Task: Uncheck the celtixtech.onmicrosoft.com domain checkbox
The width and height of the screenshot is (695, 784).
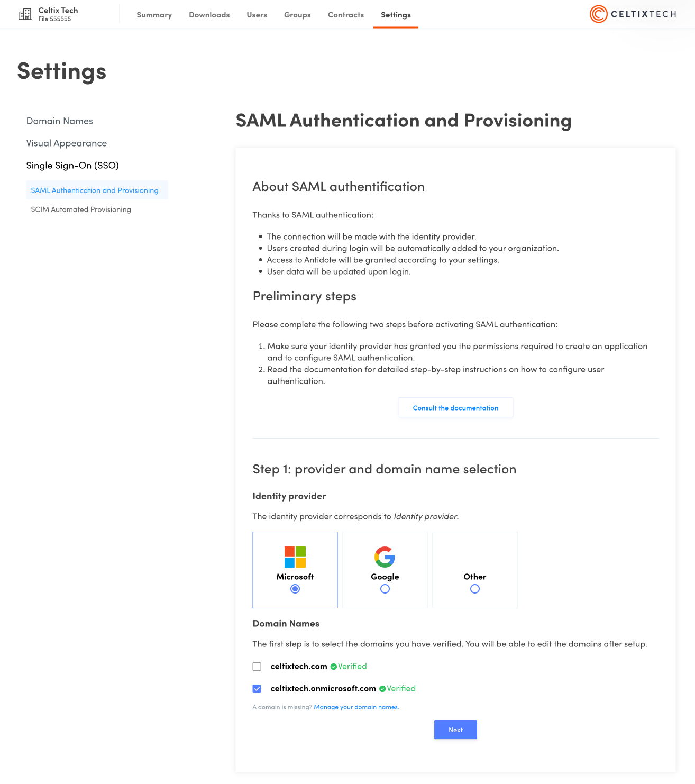Action: click(257, 689)
